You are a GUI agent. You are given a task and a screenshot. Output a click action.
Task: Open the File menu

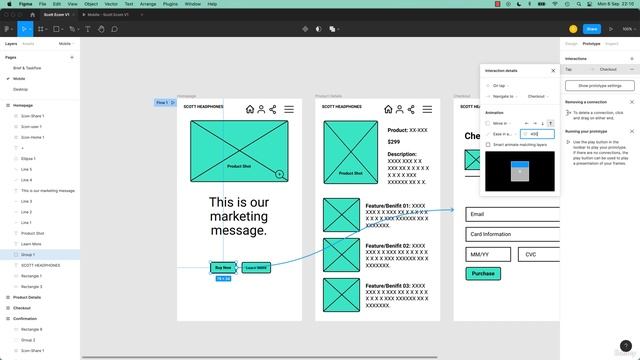pos(42,4)
